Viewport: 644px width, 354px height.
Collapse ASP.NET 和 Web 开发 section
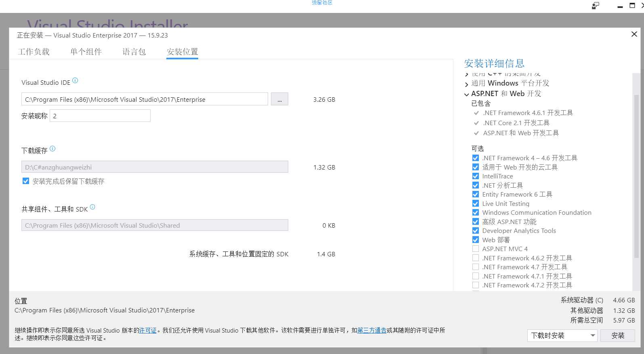(467, 94)
